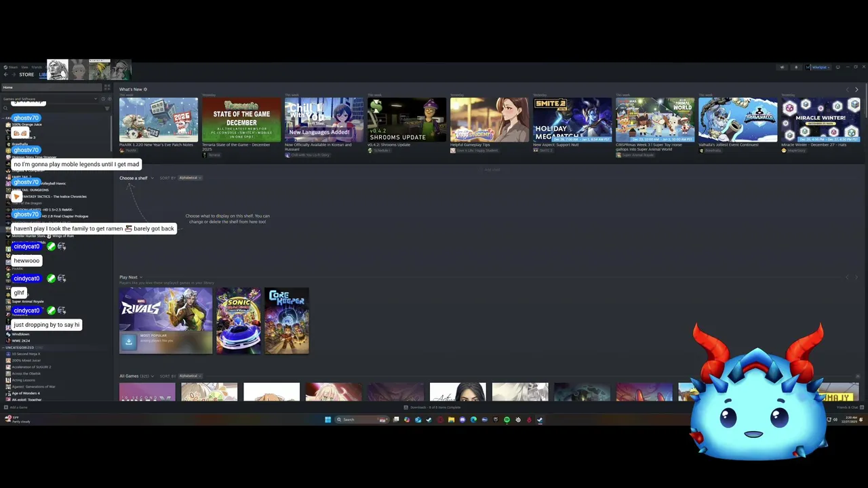The image size is (868, 488).
Task: Open the STORE tab
Action: (x=26, y=75)
